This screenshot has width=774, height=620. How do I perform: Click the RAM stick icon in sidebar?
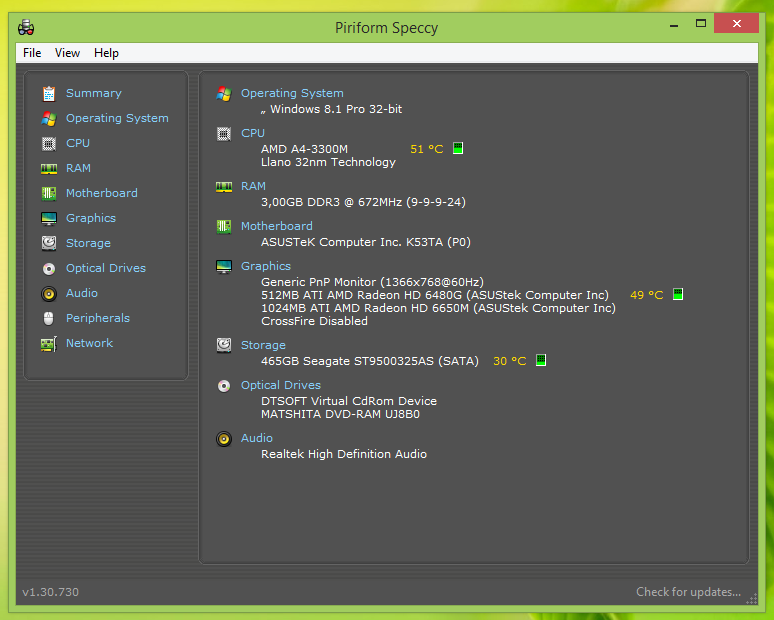coord(49,169)
